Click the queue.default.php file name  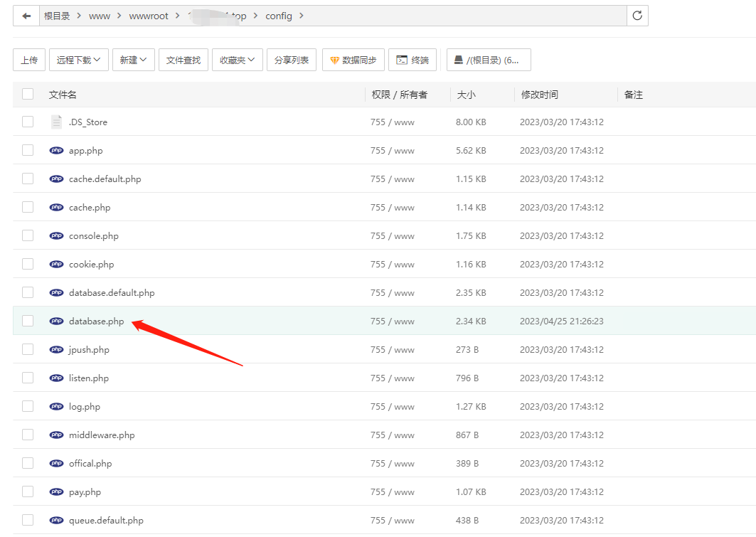point(106,520)
